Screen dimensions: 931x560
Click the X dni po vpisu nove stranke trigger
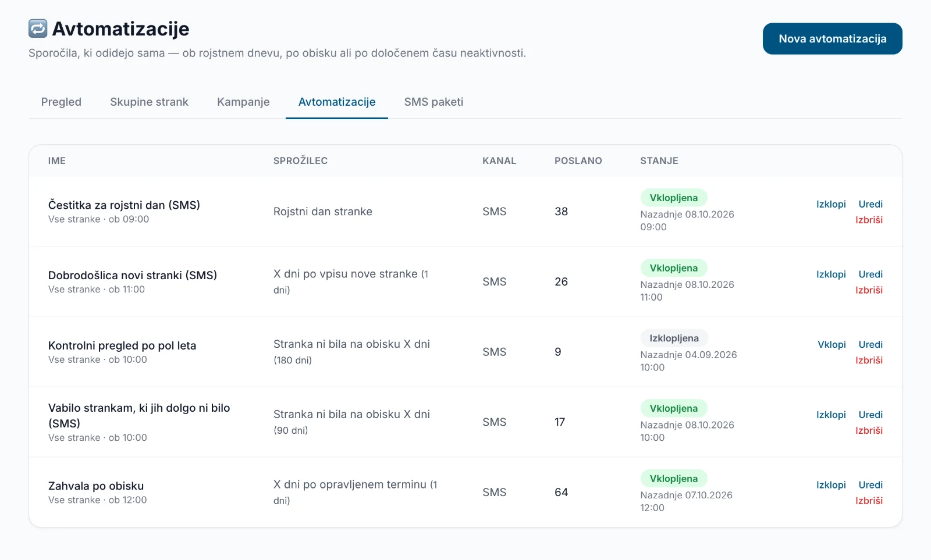point(351,281)
